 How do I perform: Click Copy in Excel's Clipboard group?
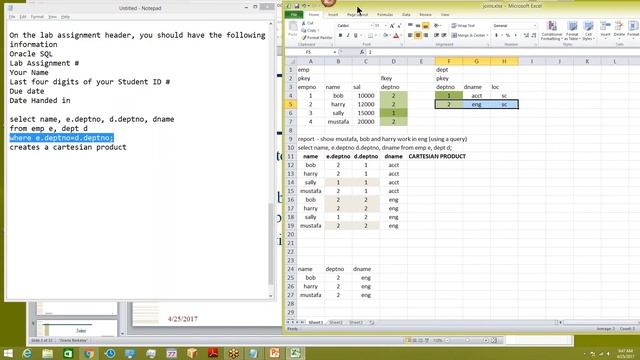click(x=311, y=30)
